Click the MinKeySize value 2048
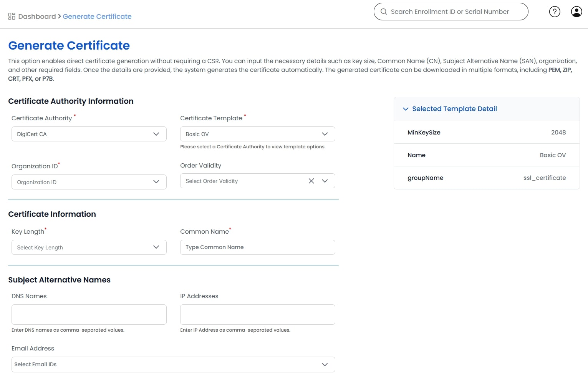This screenshot has width=588, height=377. coord(558,132)
